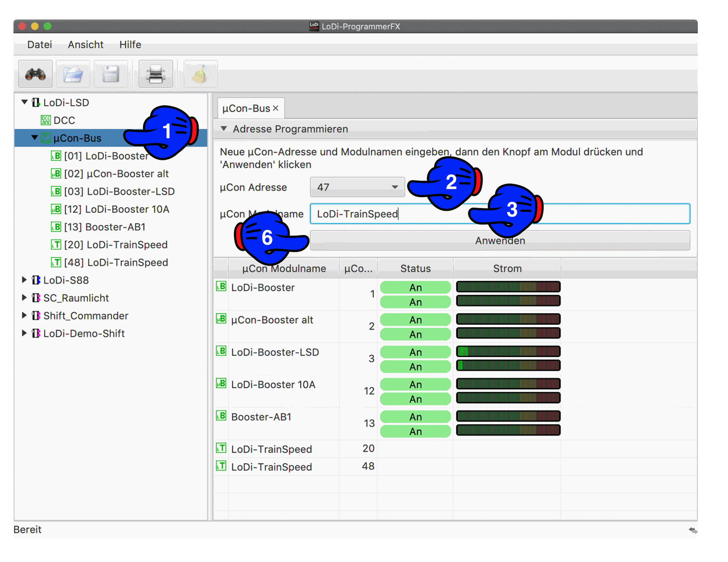Collapse the µCon-Bus tree node

pyautogui.click(x=34, y=137)
